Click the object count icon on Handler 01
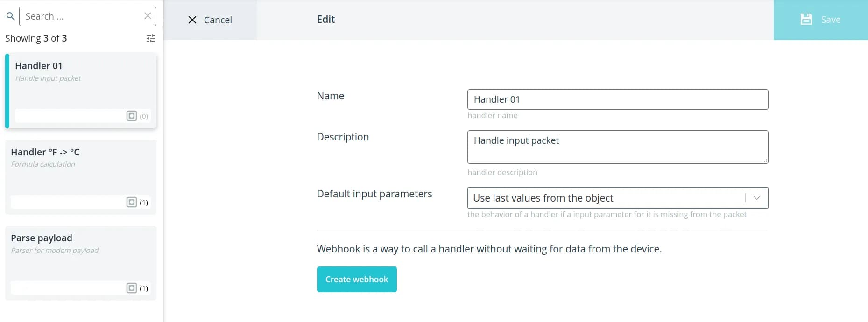The height and width of the screenshot is (322, 868). (x=132, y=116)
